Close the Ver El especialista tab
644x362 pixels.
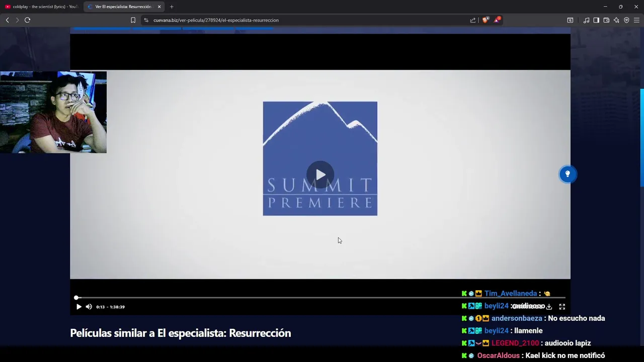pyautogui.click(x=159, y=7)
